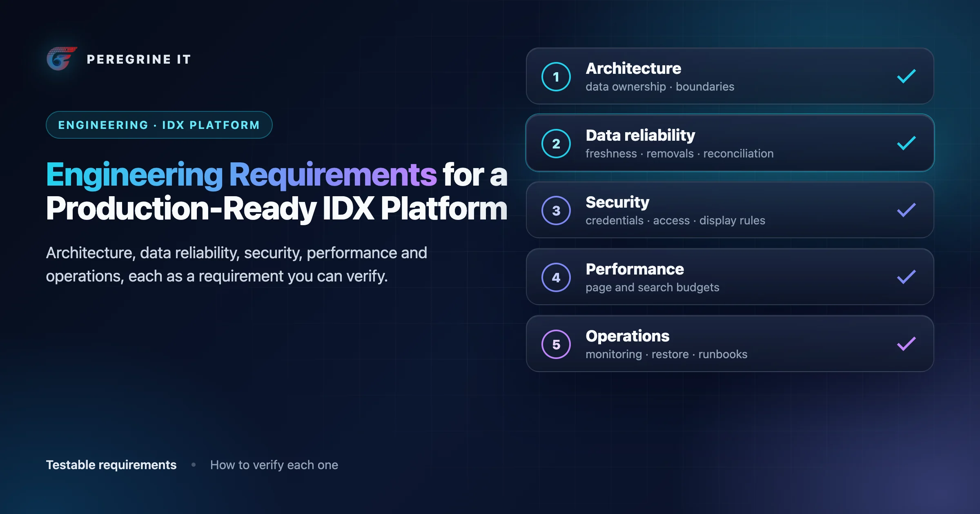Click the checkmark on the Architecture card
This screenshot has width=980, height=514.
pyautogui.click(x=906, y=76)
